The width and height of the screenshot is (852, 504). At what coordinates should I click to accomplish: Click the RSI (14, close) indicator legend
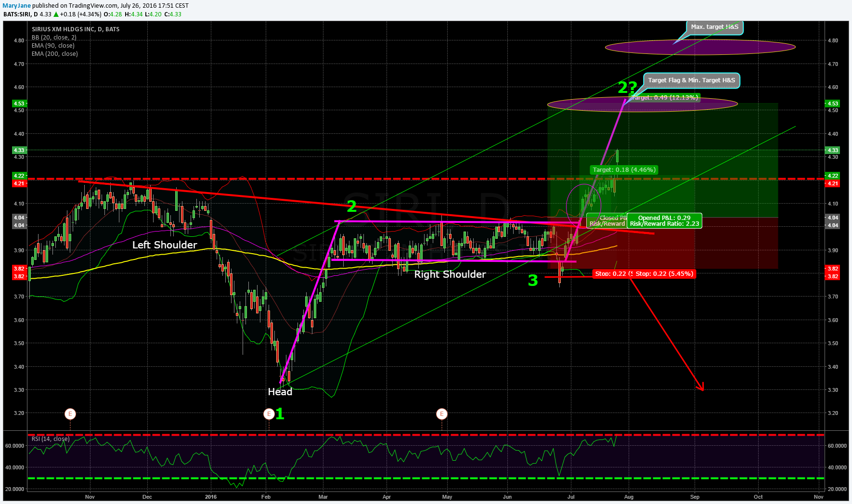[x=51, y=439]
